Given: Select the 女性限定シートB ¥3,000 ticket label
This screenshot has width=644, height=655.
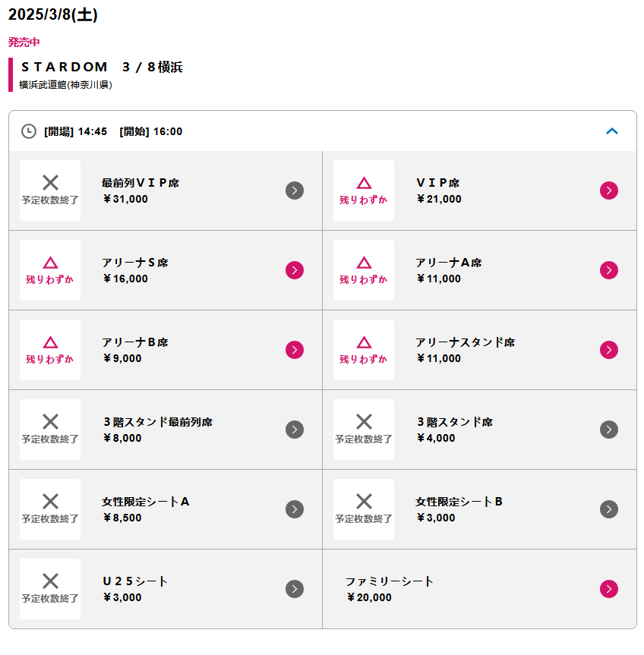Looking at the screenshot, I should 459,509.
